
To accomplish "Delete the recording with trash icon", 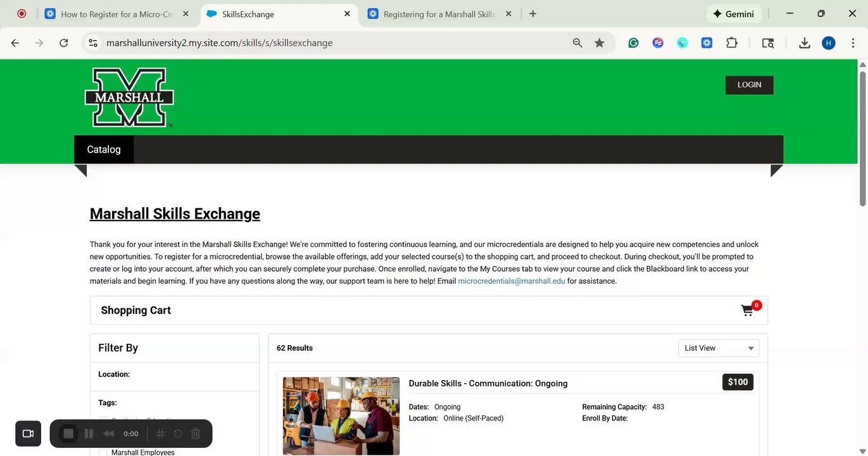I will pos(196,434).
